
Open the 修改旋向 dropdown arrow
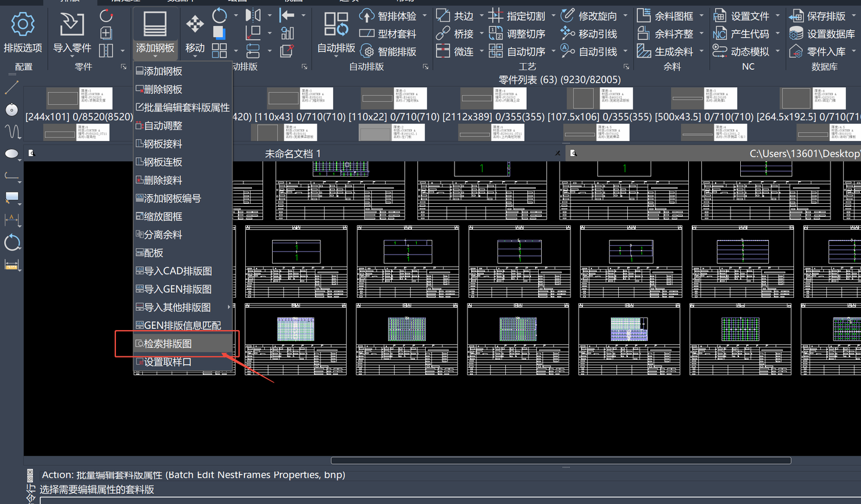625,16
